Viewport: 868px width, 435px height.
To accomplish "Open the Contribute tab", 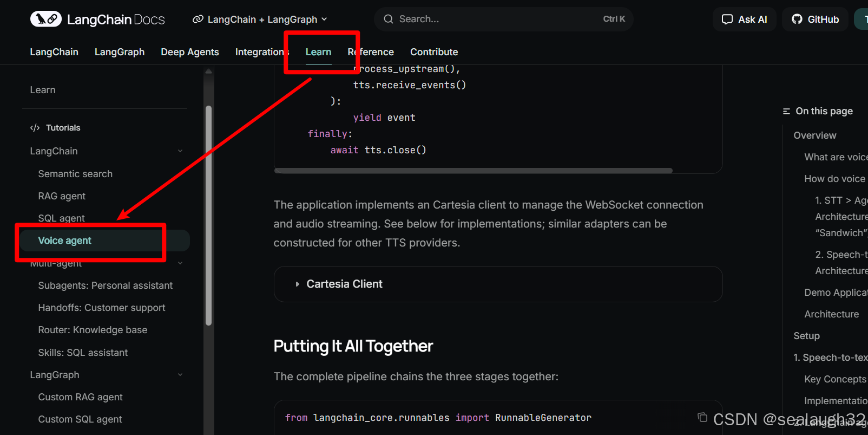I will (434, 52).
